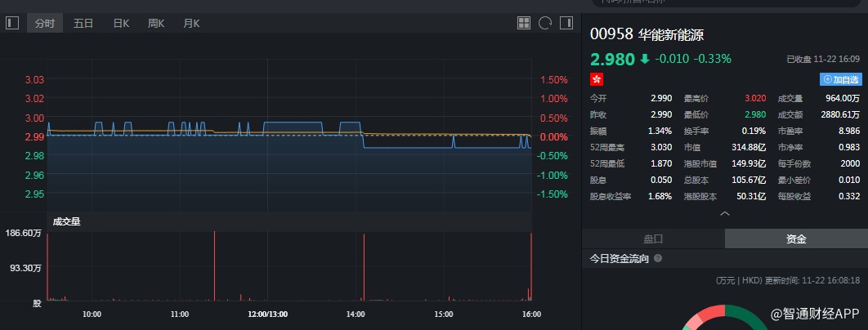The width and height of the screenshot is (868, 330).
Task: Switch chart to 五日 view
Action: (83, 24)
